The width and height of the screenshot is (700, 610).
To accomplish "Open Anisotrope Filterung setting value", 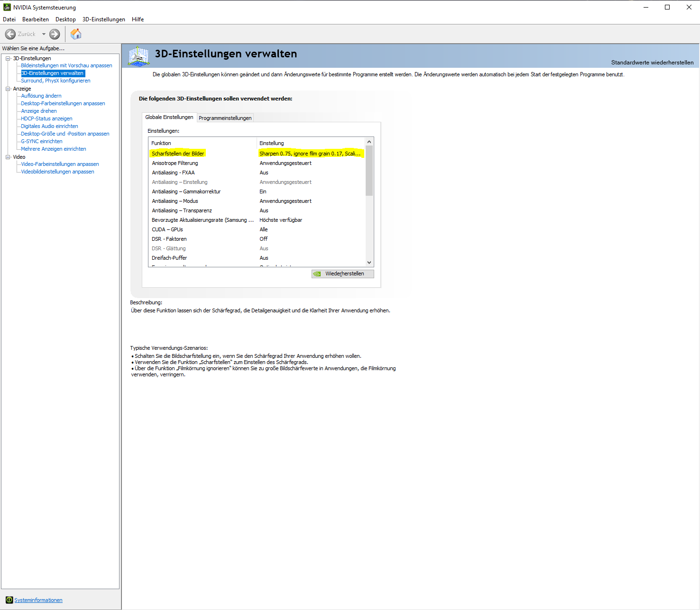I will [286, 163].
